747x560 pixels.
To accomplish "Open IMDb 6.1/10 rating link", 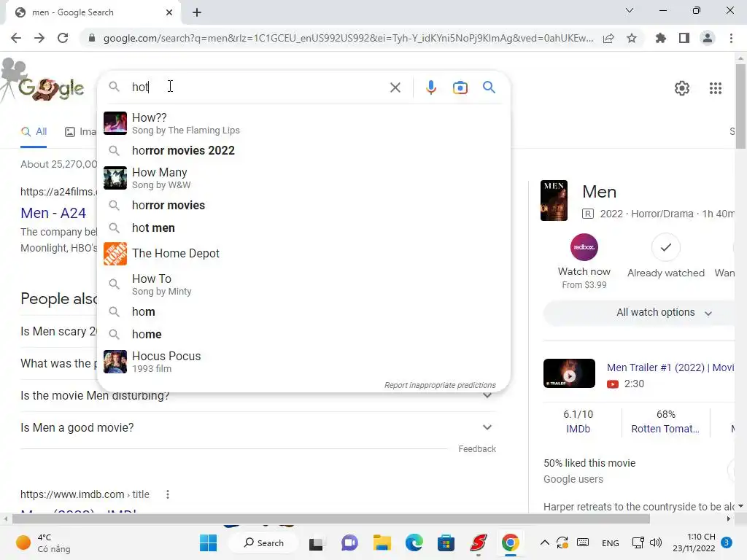I will tap(578, 421).
